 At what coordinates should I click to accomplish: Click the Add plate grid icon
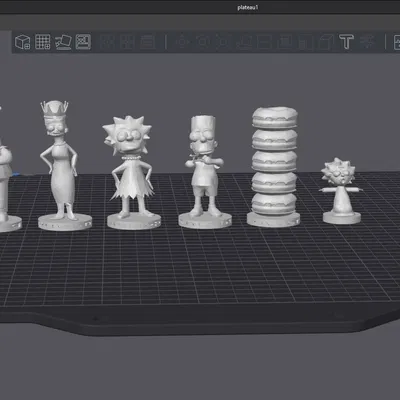(x=43, y=42)
